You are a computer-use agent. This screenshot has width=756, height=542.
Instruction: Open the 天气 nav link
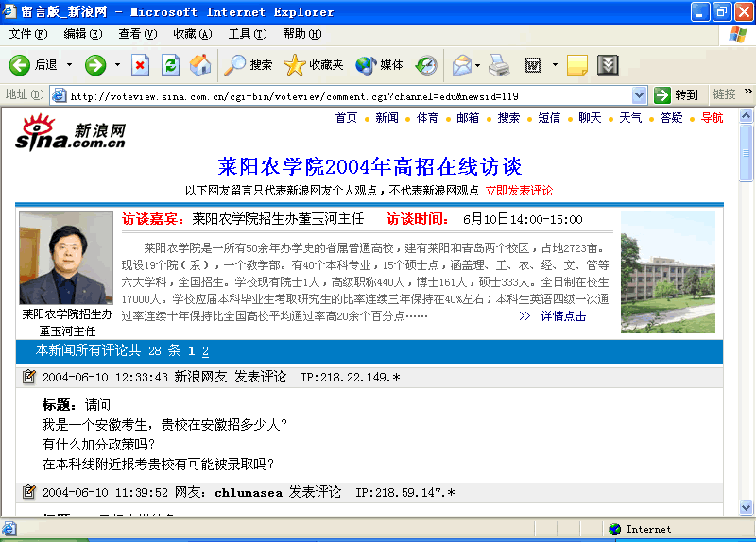click(630, 118)
